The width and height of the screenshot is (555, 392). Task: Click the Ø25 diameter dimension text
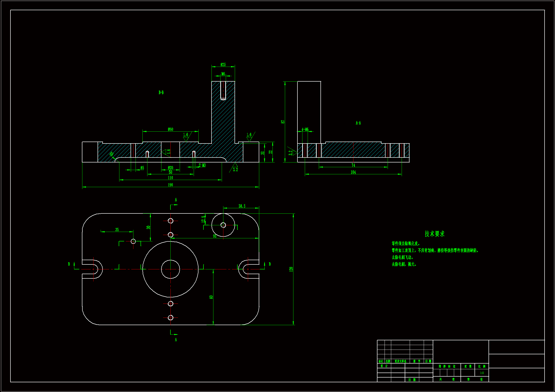pyautogui.click(x=223, y=65)
